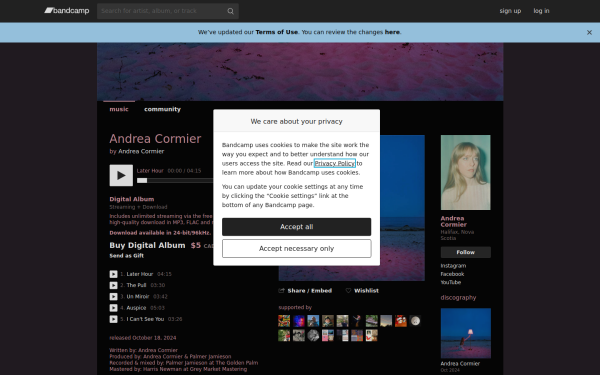Click last supporter avatar in second row

(x=372, y=335)
